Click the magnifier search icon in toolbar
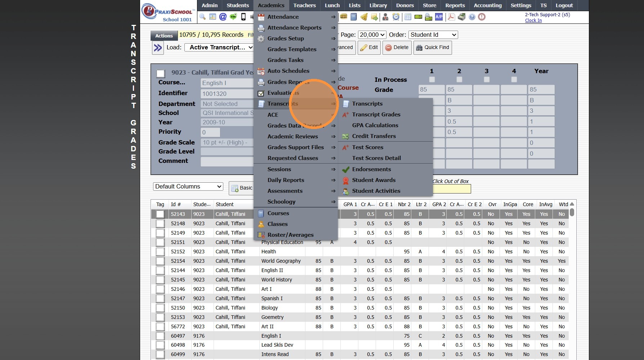 point(202,17)
